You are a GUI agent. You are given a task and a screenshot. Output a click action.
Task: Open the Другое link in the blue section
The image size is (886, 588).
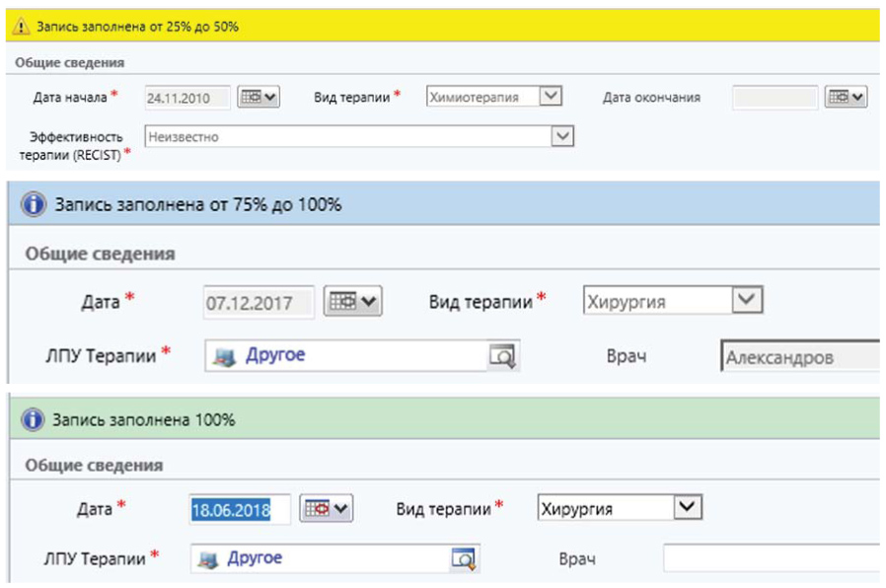point(275,356)
